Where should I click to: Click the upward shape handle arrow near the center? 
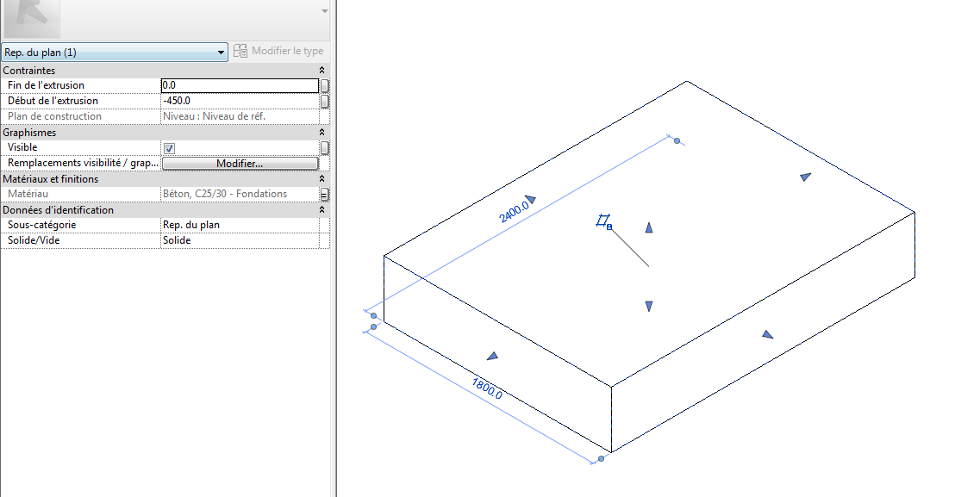[649, 227]
